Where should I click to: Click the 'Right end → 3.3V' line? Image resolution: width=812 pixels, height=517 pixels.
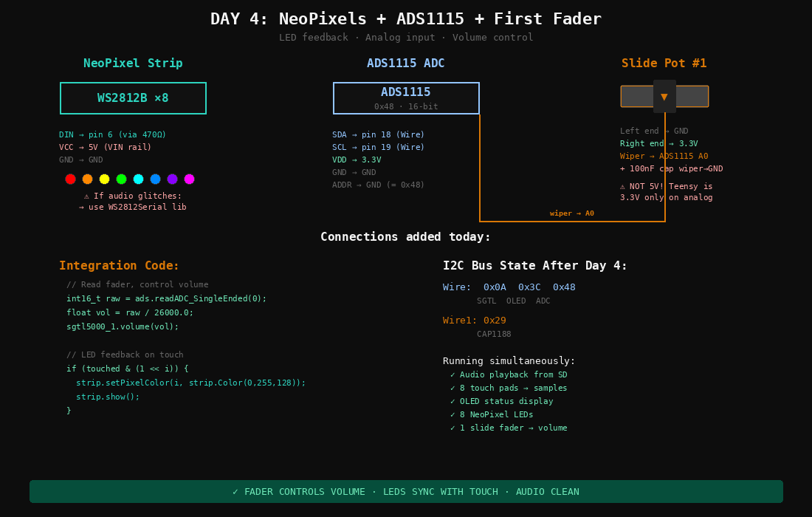pos(658,143)
